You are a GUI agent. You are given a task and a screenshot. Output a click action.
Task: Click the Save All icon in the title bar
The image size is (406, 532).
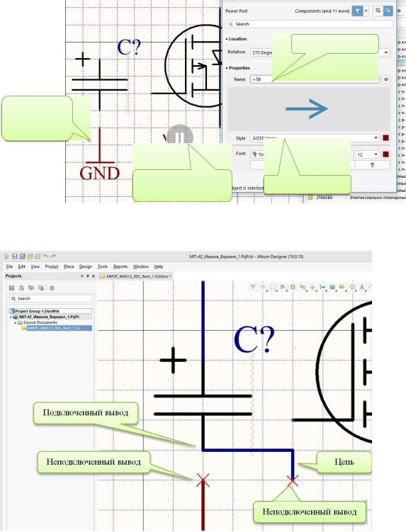tap(23, 256)
